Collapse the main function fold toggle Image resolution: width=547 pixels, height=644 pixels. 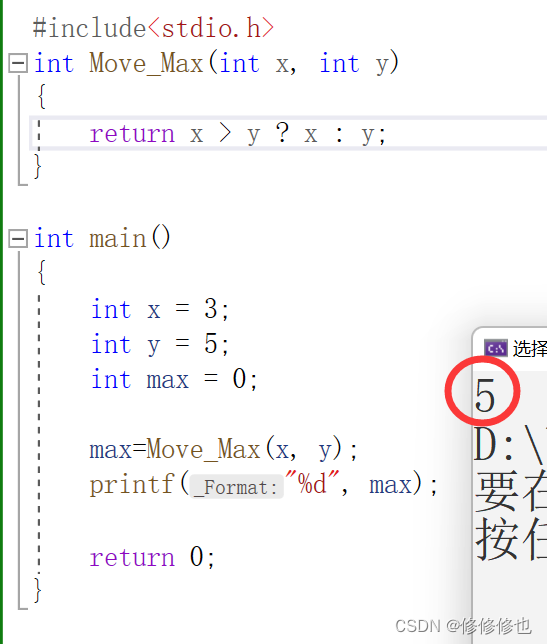[18, 239]
